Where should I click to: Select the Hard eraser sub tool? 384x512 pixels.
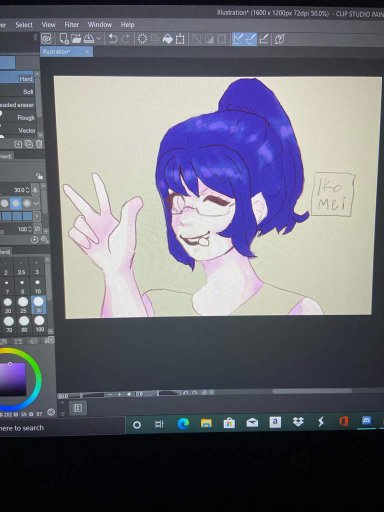point(17,79)
